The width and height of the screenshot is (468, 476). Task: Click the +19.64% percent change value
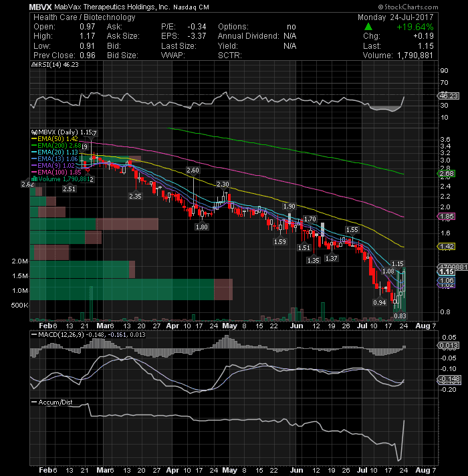(415, 27)
